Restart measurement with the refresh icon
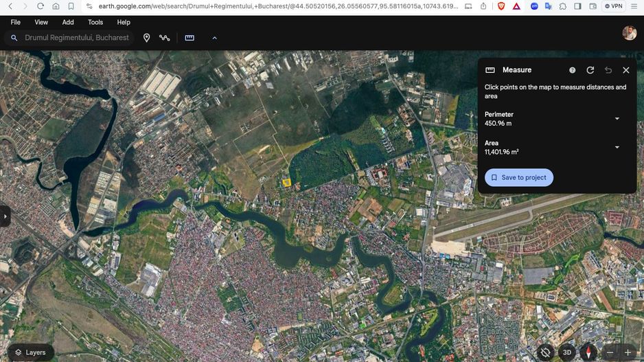 click(590, 70)
